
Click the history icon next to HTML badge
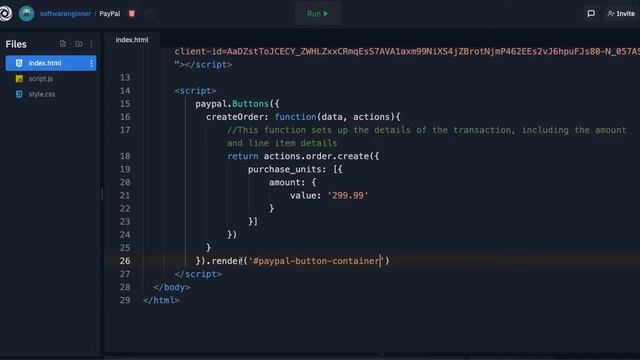tap(150, 14)
